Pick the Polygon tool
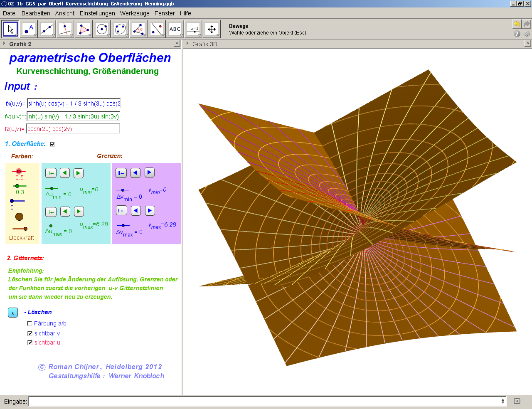This screenshot has width=532, height=409. [x=84, y=29]
